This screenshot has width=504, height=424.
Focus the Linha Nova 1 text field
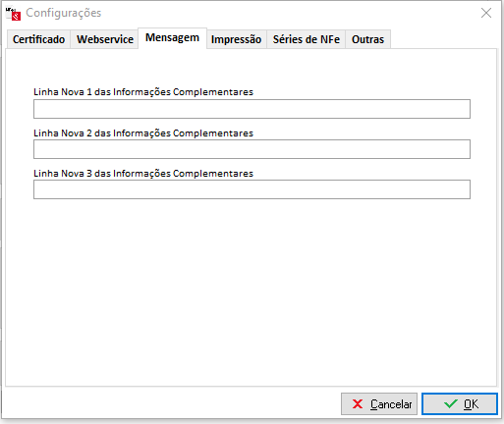click(x=252, y=109)
